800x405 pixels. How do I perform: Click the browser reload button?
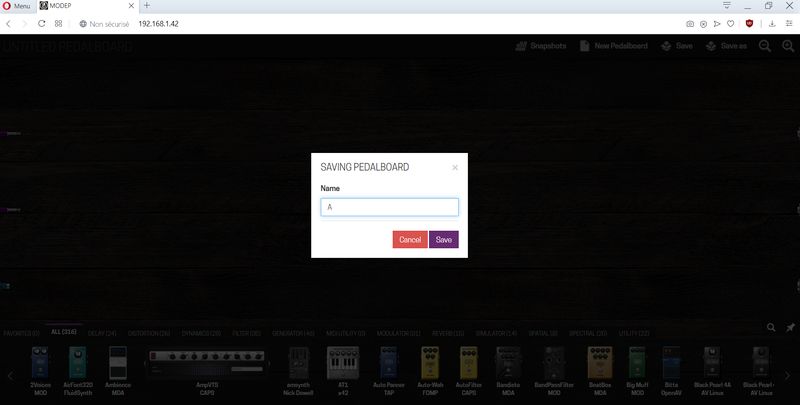42,23
